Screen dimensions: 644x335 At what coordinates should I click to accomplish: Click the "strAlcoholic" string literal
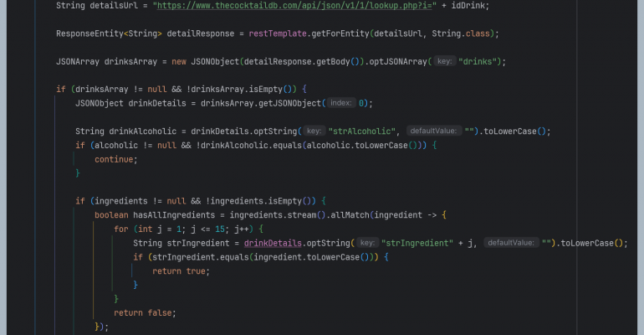click(x=362, y=131)
